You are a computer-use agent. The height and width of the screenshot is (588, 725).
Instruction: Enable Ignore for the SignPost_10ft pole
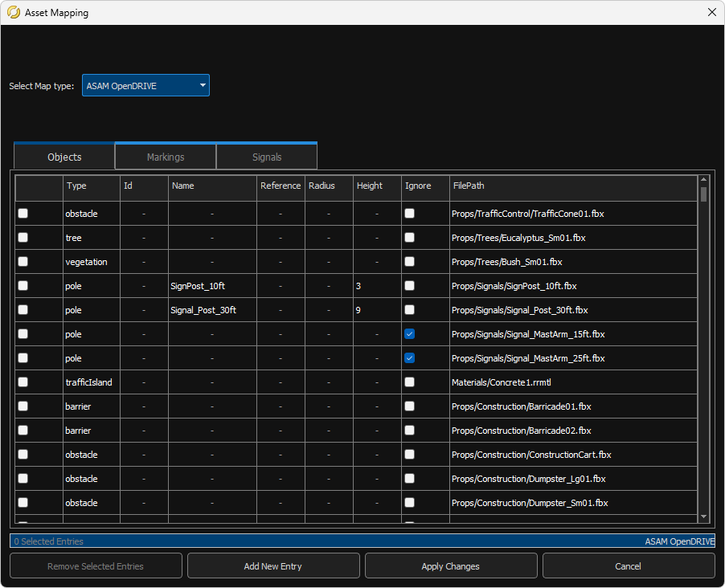[x=409, y=285]
